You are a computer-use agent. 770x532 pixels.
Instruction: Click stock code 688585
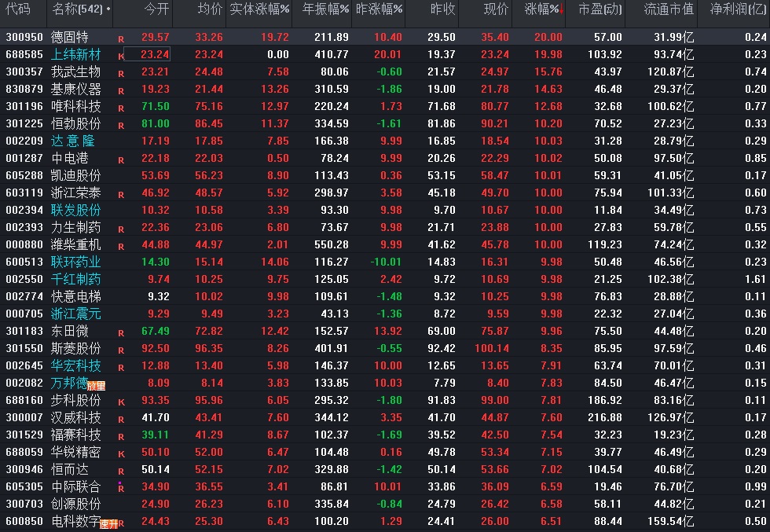[24, 54]
